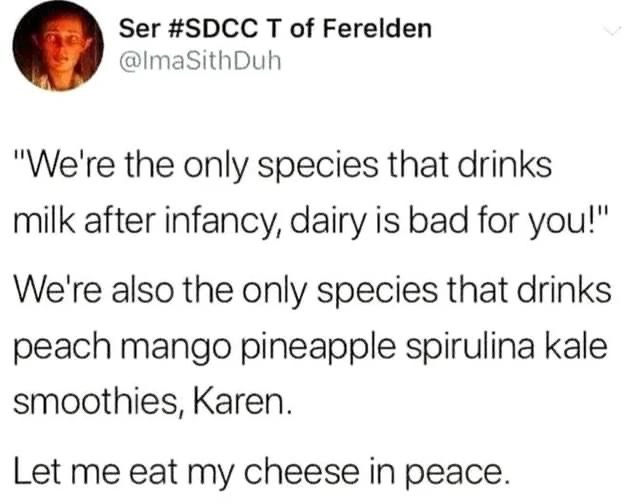Select the quoted line starting "We're the only species"

coord(283,166)
